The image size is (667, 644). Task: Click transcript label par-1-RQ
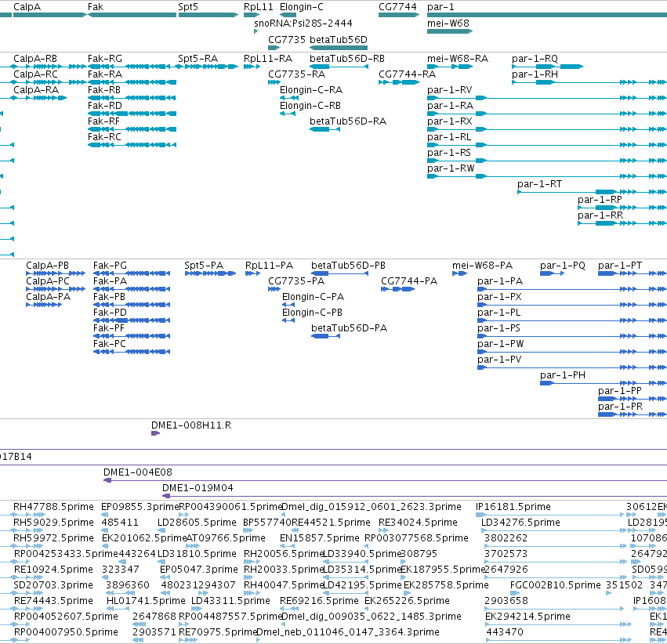(535, 58)
